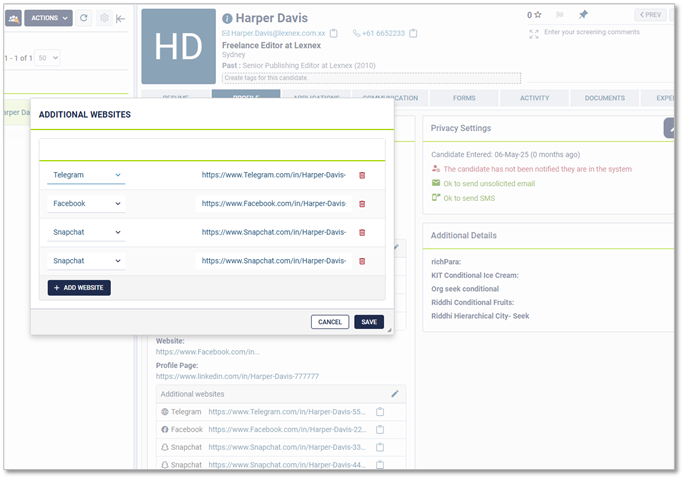Click the Telegram globe icon in list

(x=165, y=412)
